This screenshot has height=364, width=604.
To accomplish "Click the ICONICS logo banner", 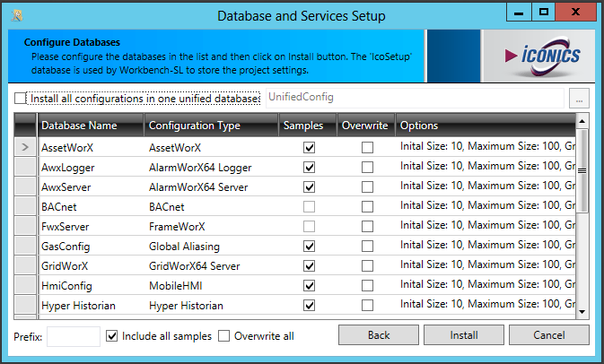I will point(541,56).
